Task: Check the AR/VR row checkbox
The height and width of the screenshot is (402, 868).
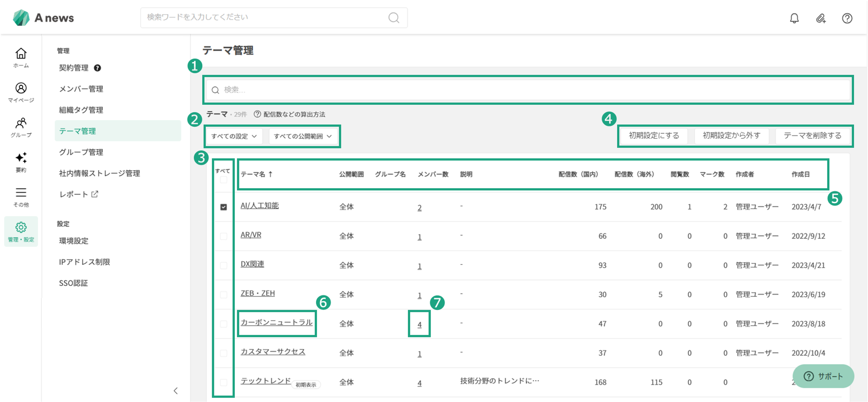Action: 223,236
